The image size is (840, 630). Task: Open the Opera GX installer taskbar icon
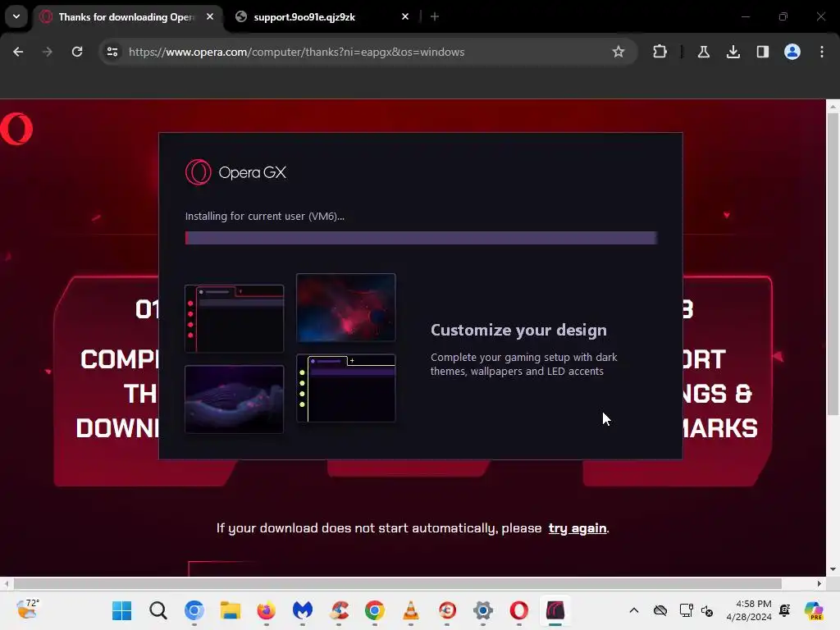[x=555, y=610]
